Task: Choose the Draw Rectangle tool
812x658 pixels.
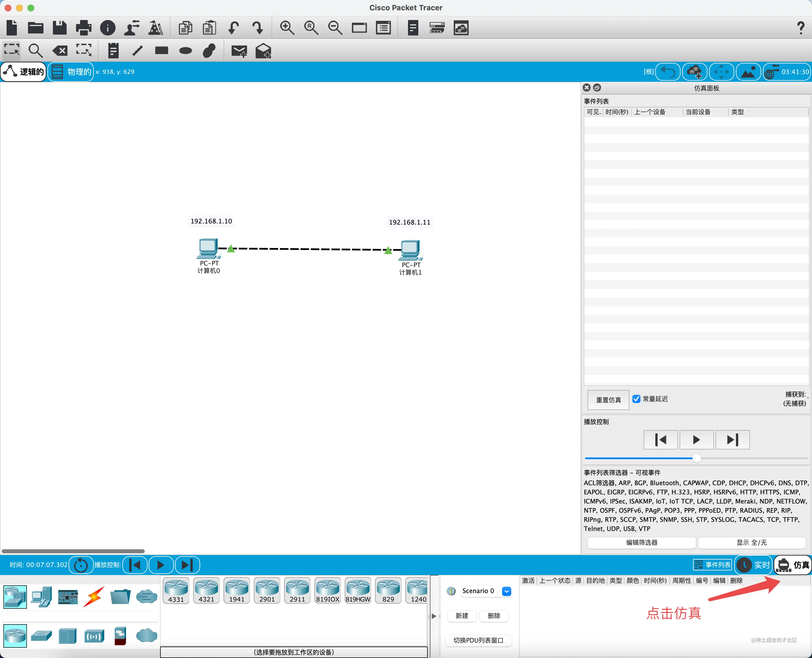Action: pyautogui.click(x=162, y=50)
